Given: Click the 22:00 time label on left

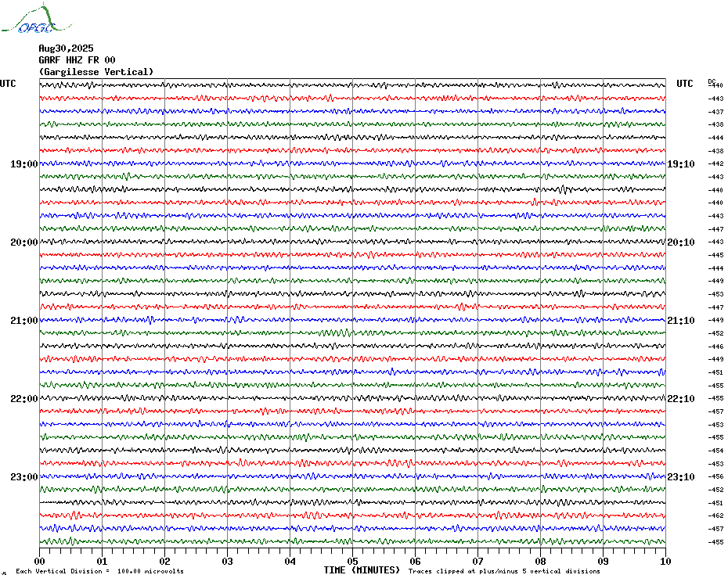Looking at the screenshot, I should click(24, 399).
